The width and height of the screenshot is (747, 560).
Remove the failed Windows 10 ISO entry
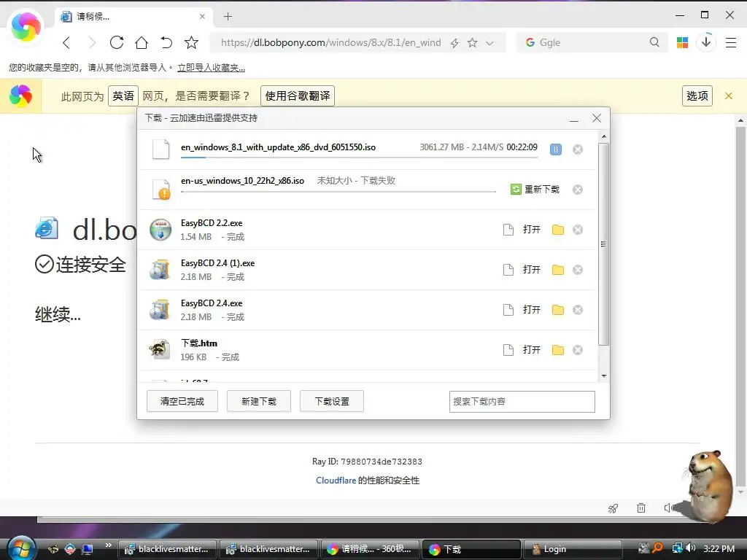(578, 190)
